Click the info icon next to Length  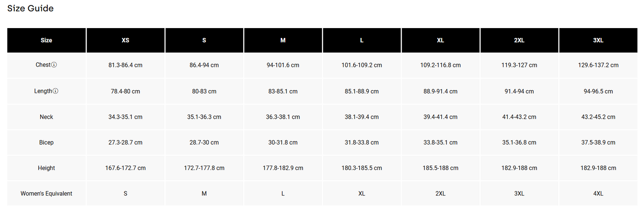[x=56, y=91]
